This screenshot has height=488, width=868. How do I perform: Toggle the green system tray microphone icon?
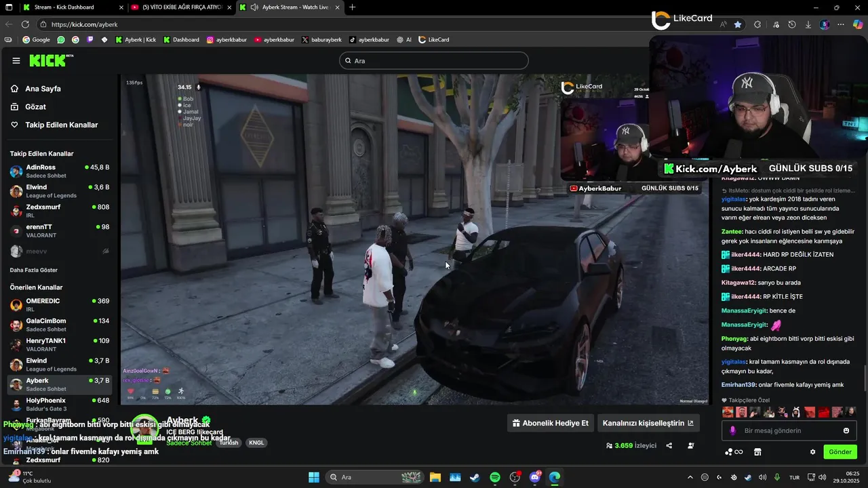tap(777, 477)
